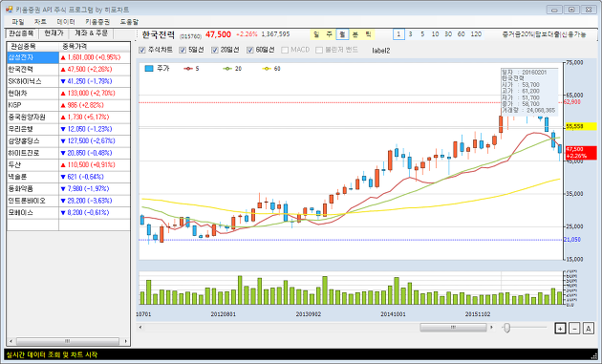This screenshot has height=364, width=602.
Task: Select the 월 monthly chart period
Action: pos(342,34)
